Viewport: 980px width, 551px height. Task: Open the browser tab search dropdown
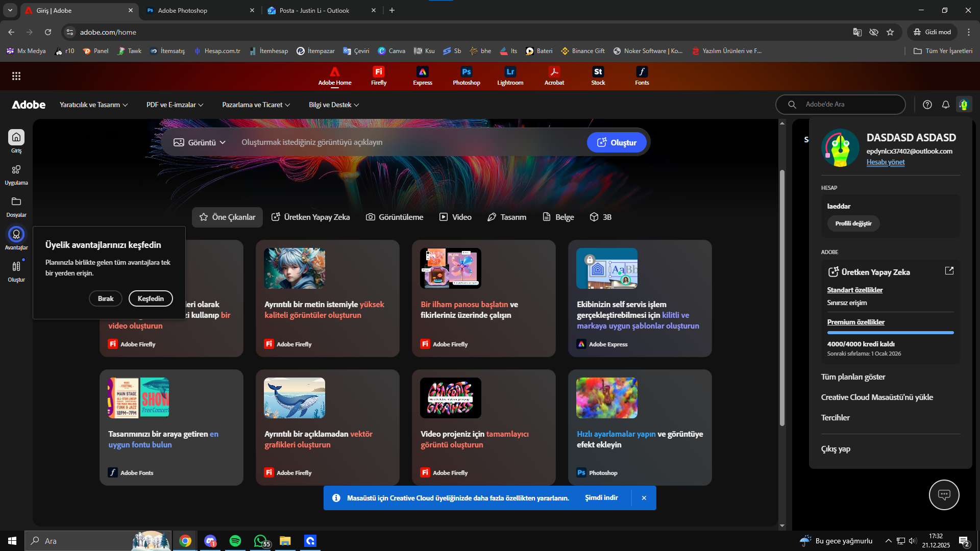click(x=10, y=10)
